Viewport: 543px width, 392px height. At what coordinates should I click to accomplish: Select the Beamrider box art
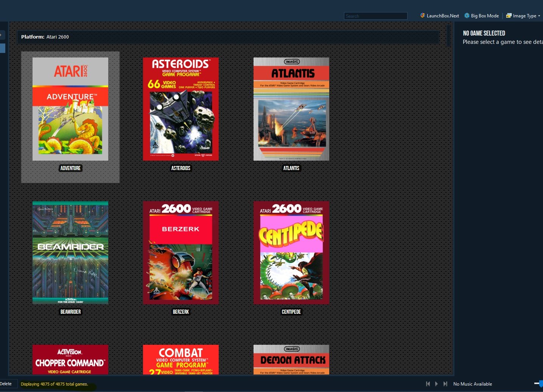tap(70, 253)
